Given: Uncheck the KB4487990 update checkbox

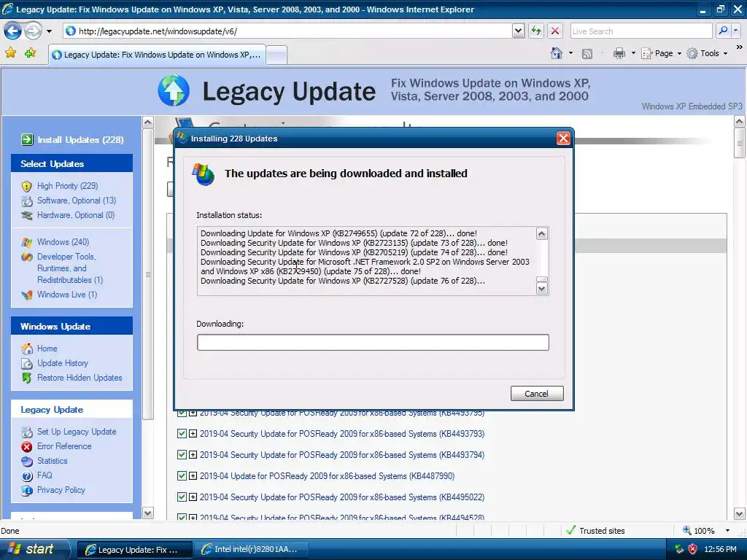Looking at the screenshot, I should click(x=182, y=475).
